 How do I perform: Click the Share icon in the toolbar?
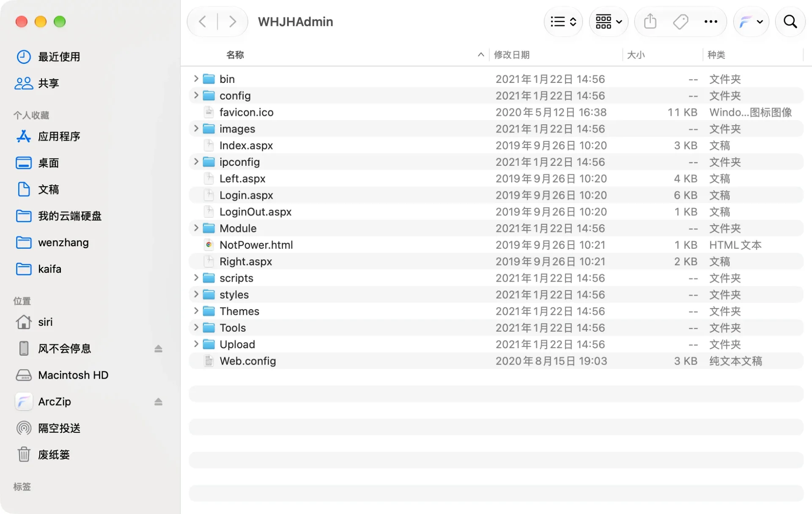pos(650,22)
